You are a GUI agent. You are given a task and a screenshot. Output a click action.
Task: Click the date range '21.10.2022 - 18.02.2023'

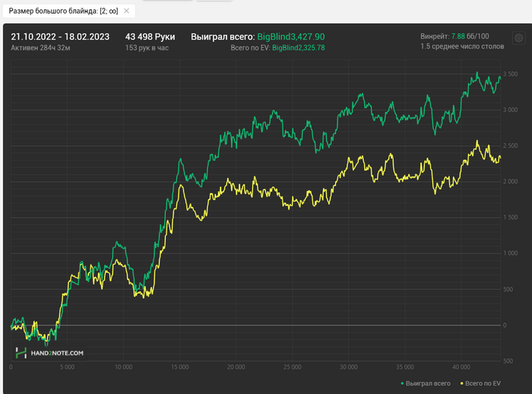pyautogui.click(x=60, y=37)
